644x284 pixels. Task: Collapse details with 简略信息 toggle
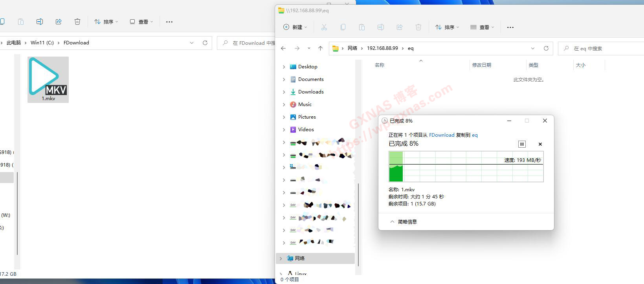[403, 222]
